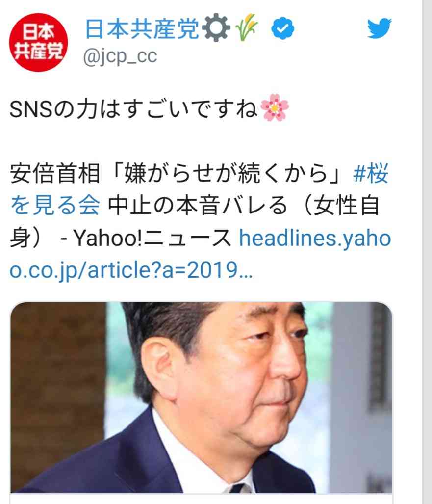Click the gear emoji beside 日本共産党
The width and height of the screenshot is (432, 504).
click(x=217, y=28)
